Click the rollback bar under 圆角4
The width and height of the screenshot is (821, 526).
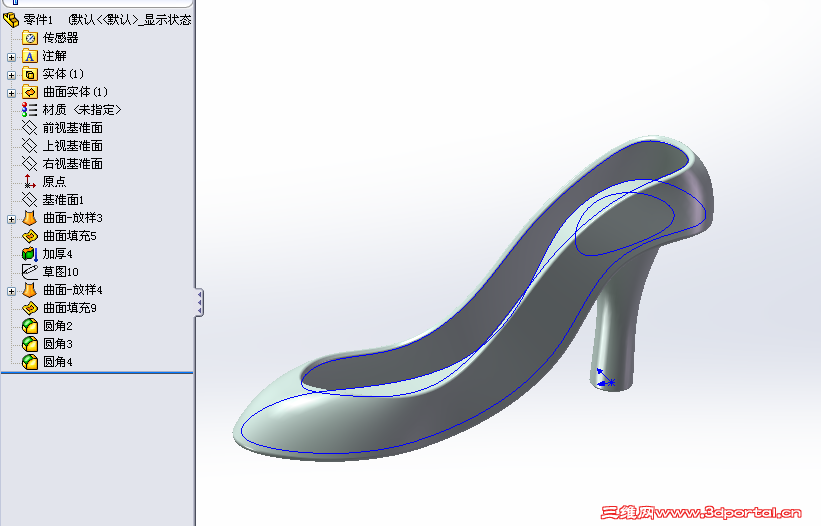click(97, 373)
